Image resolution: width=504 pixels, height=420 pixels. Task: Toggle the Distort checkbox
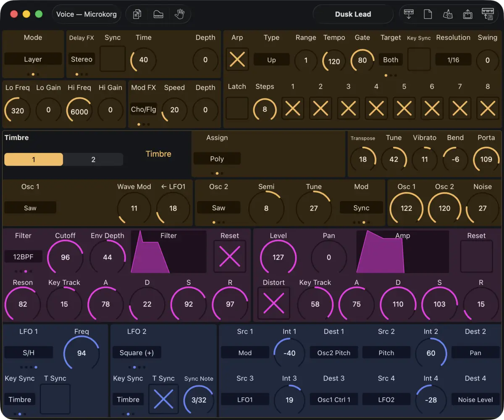pos(274,303)
